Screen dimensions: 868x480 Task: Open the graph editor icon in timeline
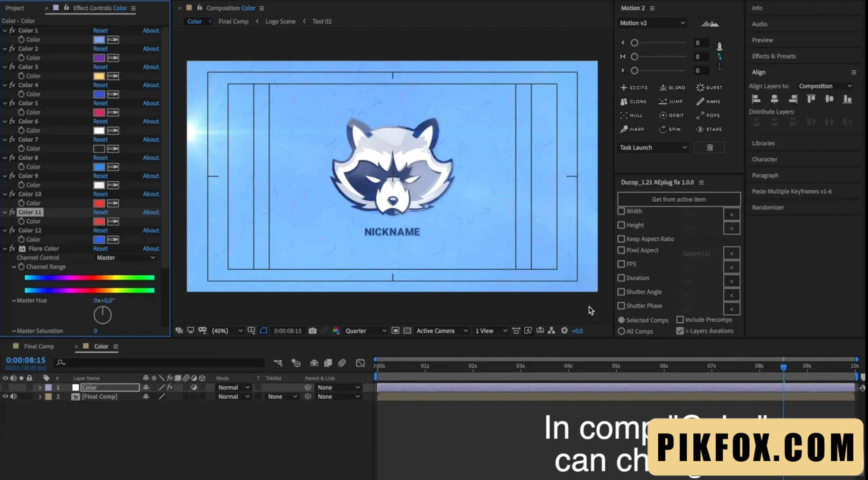point(360,363)
